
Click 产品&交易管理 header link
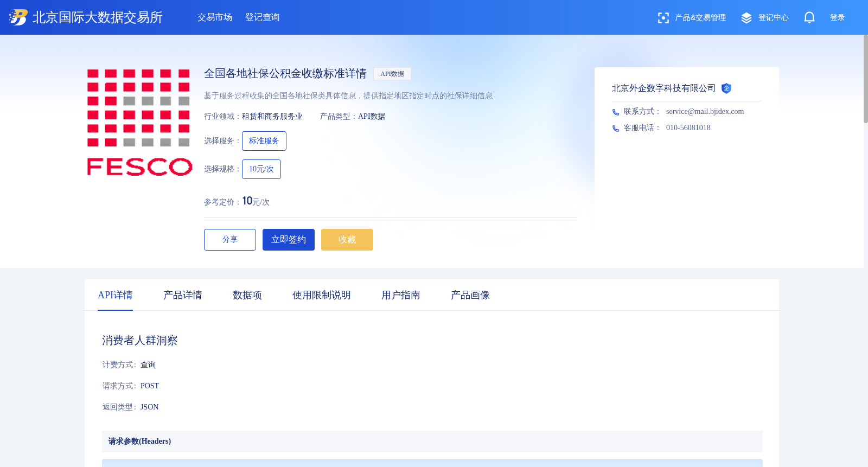tap(700, 18)
